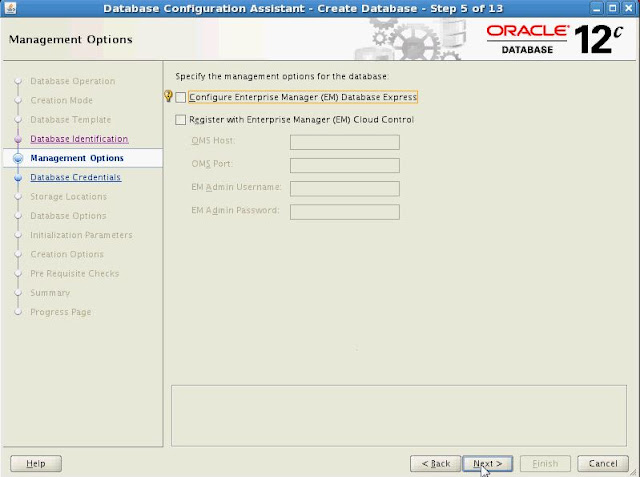
Task: Click the Pre Requisite Checks step label
Action: tap(75, 273)
